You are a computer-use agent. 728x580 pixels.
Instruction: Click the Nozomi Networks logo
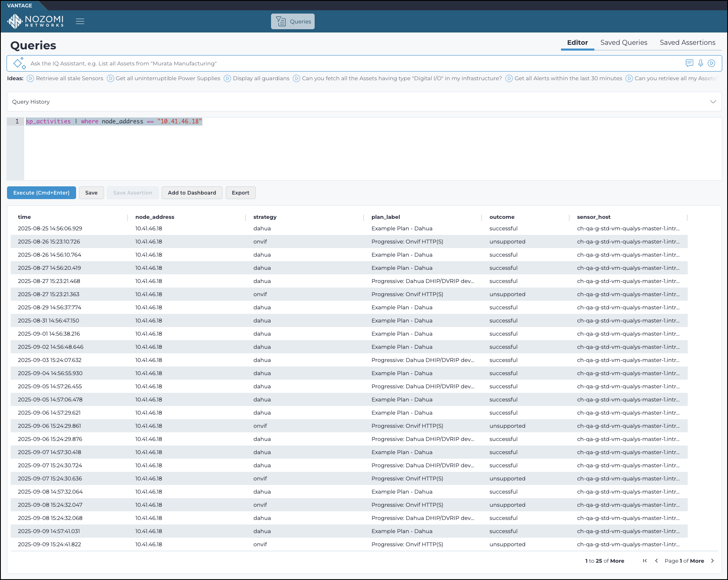coord(36,21)
